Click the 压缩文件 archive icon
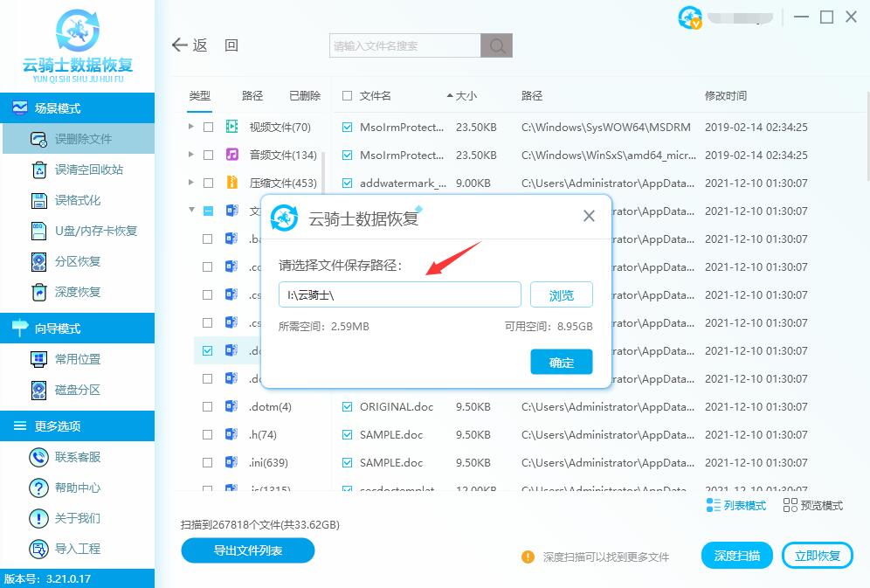The image size is (870, 588). click(x=232, y=182)
